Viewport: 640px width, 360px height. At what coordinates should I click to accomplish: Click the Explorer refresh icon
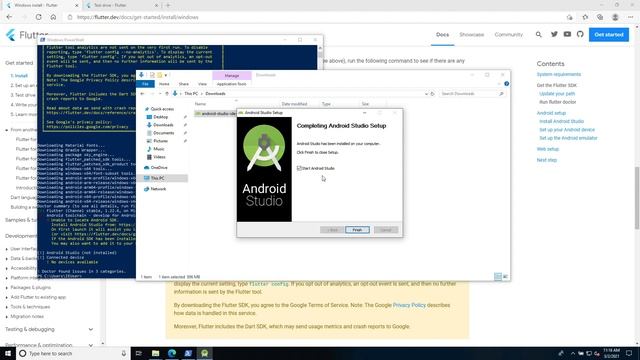[433, 93]
